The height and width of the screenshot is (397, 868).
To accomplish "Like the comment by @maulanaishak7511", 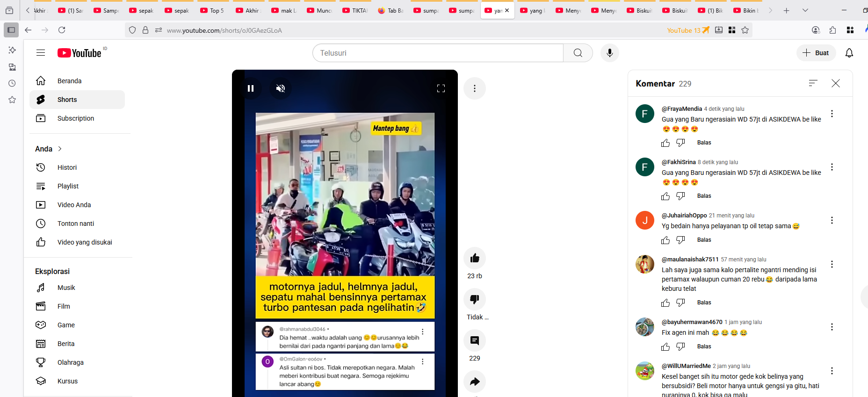I will [665, 303].
